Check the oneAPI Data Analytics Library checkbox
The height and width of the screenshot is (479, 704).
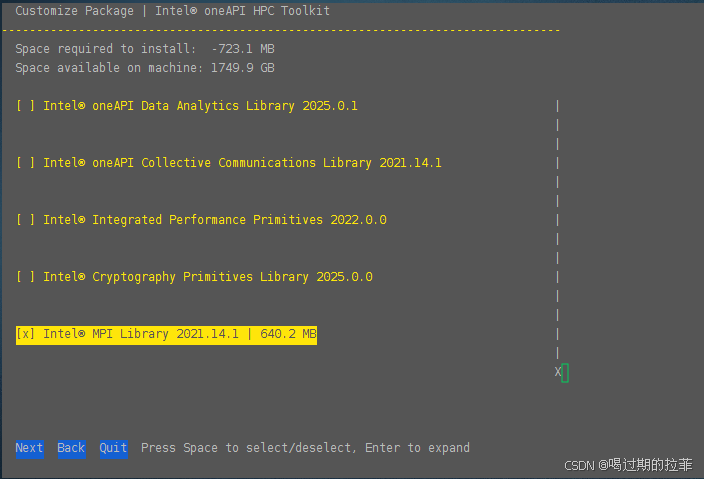pyautogui.click(x=26, y=106)
